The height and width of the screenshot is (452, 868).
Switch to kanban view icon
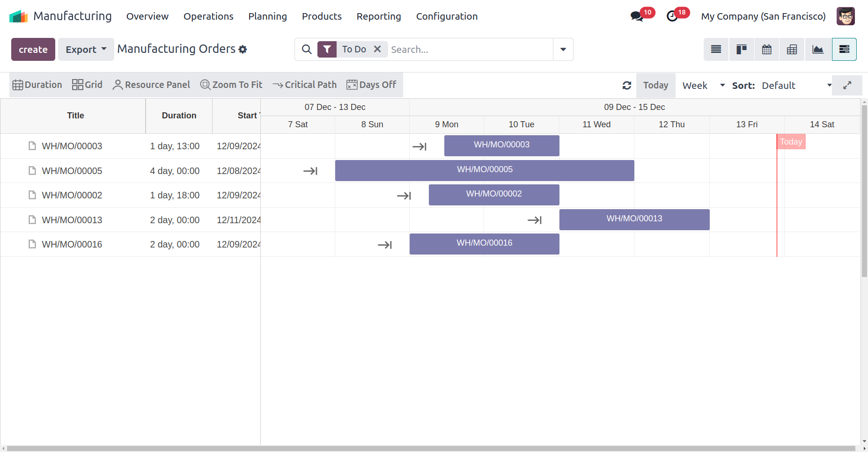[741, 50]
